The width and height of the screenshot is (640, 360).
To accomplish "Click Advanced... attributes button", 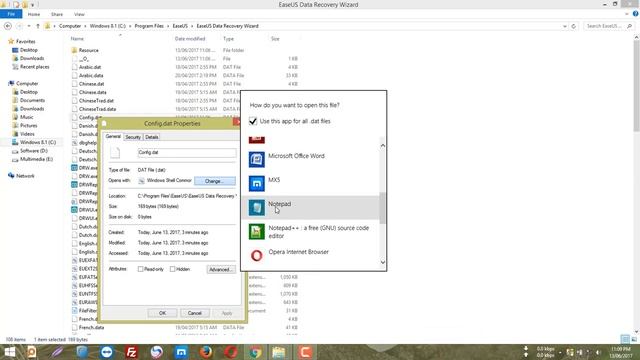I will click(x=221, y=269).
